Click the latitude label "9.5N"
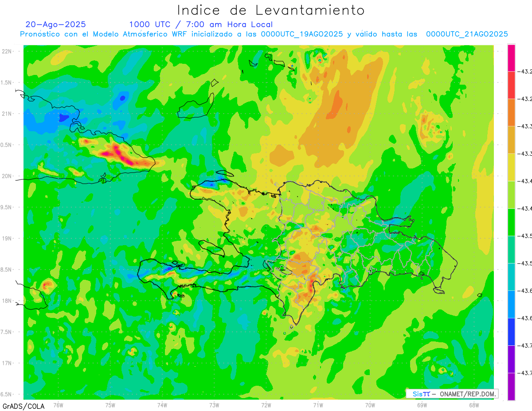This screenshot has width=532, height=411. click(x=6, y=207)
